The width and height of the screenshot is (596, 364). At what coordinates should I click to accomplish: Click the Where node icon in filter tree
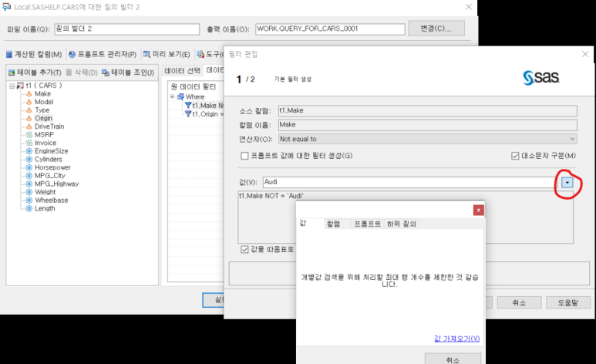point(180,96)
